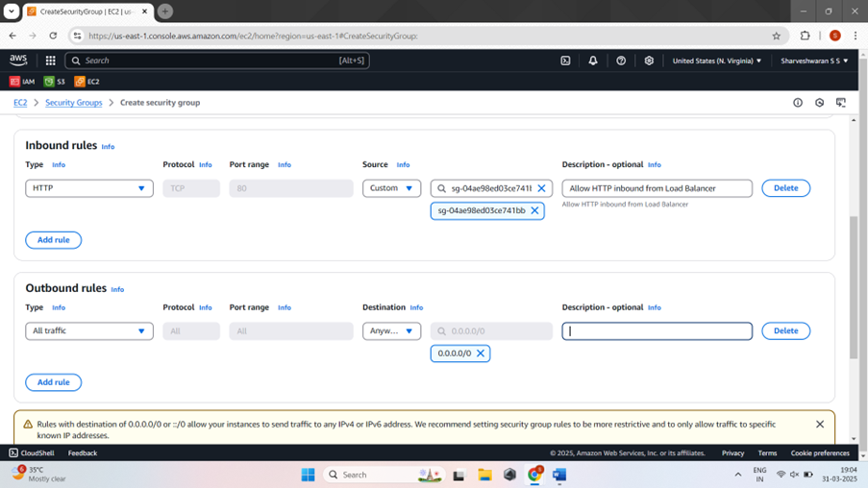Select the CreateSecurityGroup browser tab
The image size is (868, 488).
pos(88,12)
